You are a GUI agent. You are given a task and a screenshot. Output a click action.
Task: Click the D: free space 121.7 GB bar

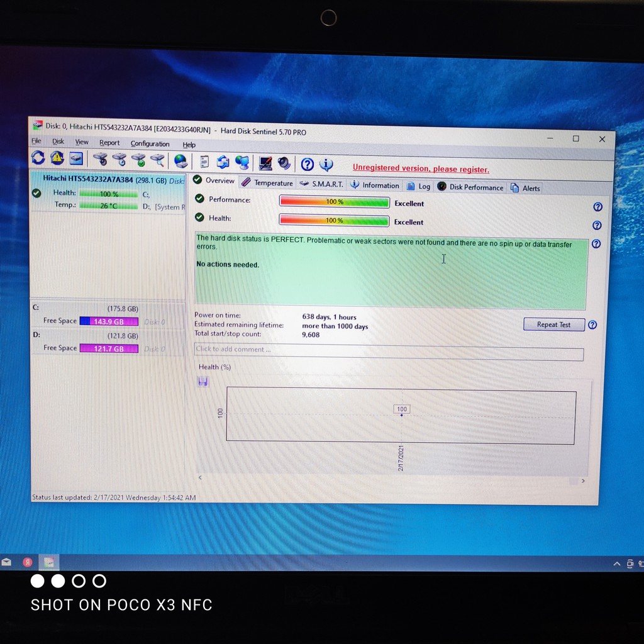(109, 348)
